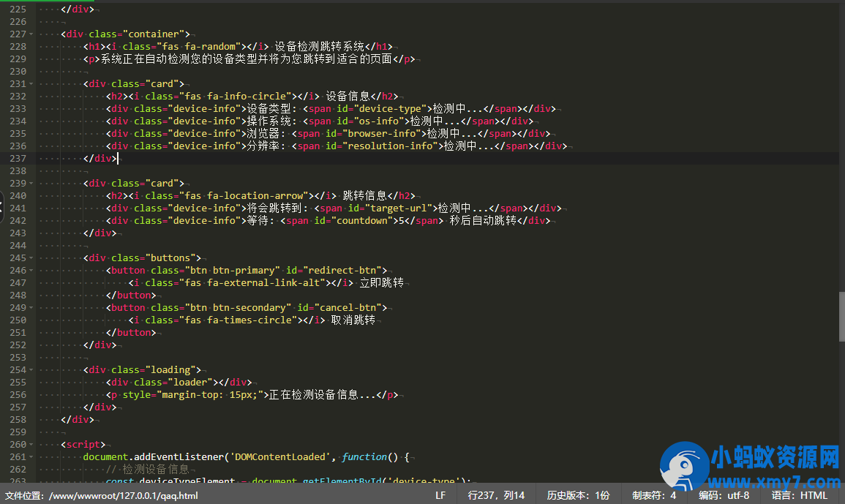Screen dimensions: 845x504
Task: Place cursor in the h1 设备检测跳转系统 line
Action: click(238, 46)
